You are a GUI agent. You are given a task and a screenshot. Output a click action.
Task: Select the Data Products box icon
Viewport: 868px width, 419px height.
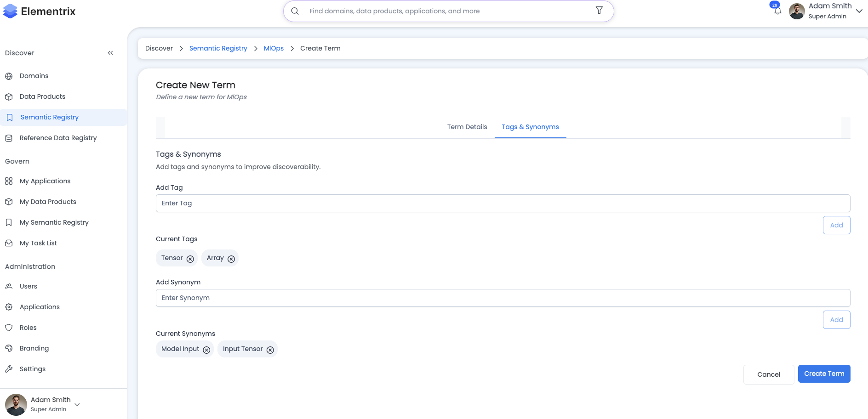(9, 96)
